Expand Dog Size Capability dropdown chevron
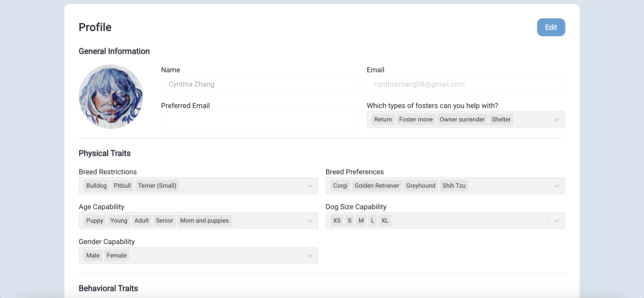Image resolution: width=644 pixels, height=298 pixels. point(557,221)
